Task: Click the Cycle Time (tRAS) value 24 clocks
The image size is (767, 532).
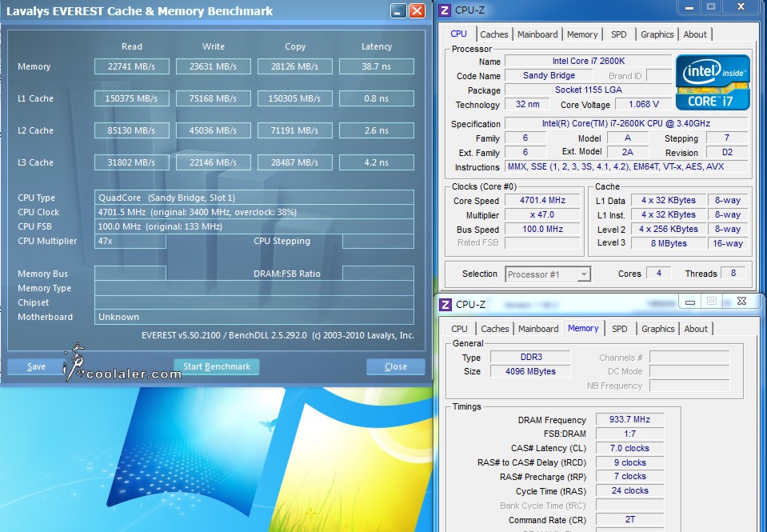Action: click(x=629, y=491)
